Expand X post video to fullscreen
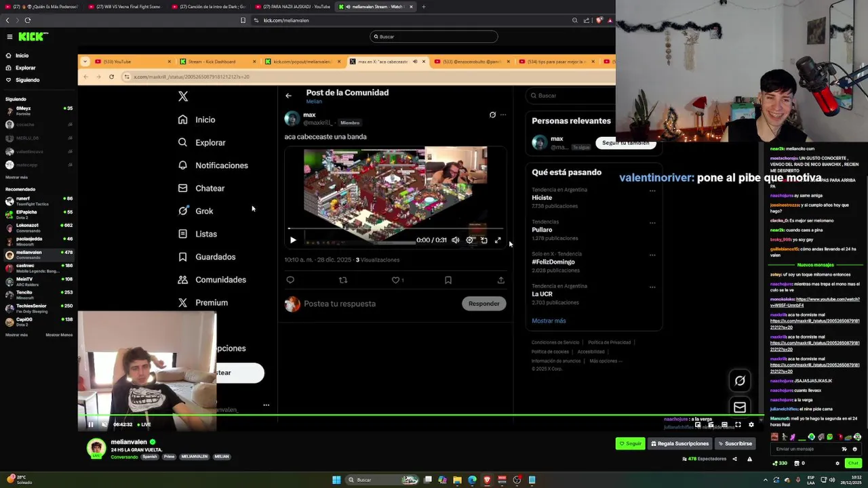 coord(498,240)
